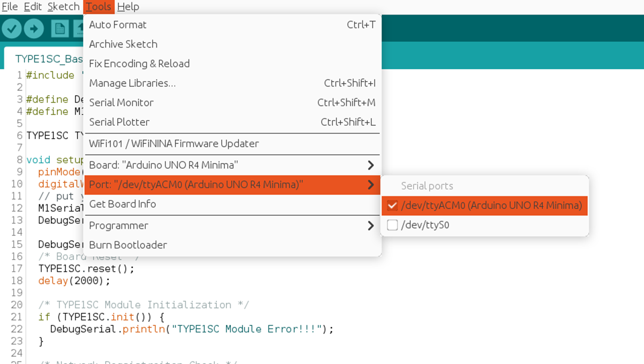
Task: Launch Serial Monitor
Action: point(232,103)
